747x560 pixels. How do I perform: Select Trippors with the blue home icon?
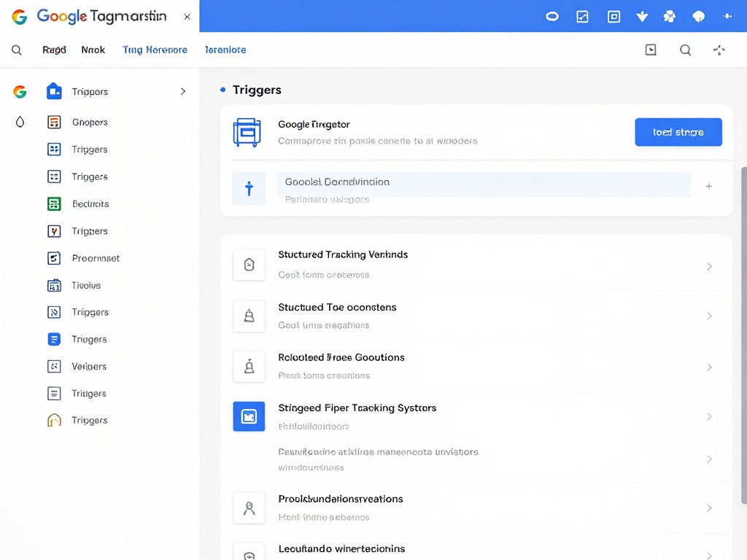pos(54,91)
